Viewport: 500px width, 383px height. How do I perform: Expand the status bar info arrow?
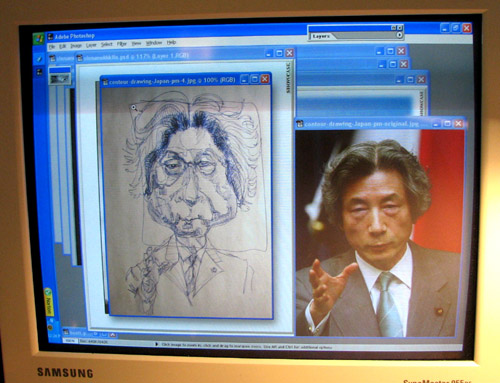click(157, 344)
